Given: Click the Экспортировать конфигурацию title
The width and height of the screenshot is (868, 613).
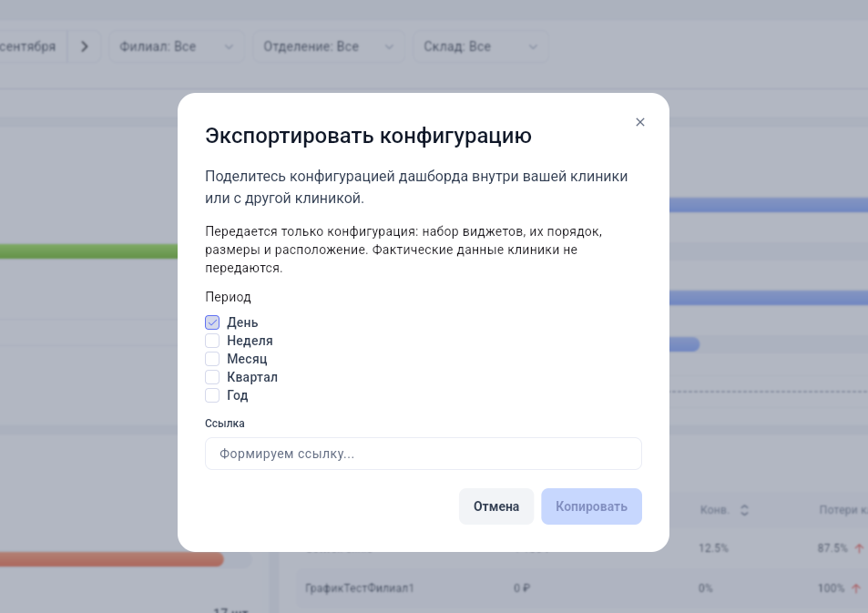Looking at the screenshot, I should pos(368,136).
